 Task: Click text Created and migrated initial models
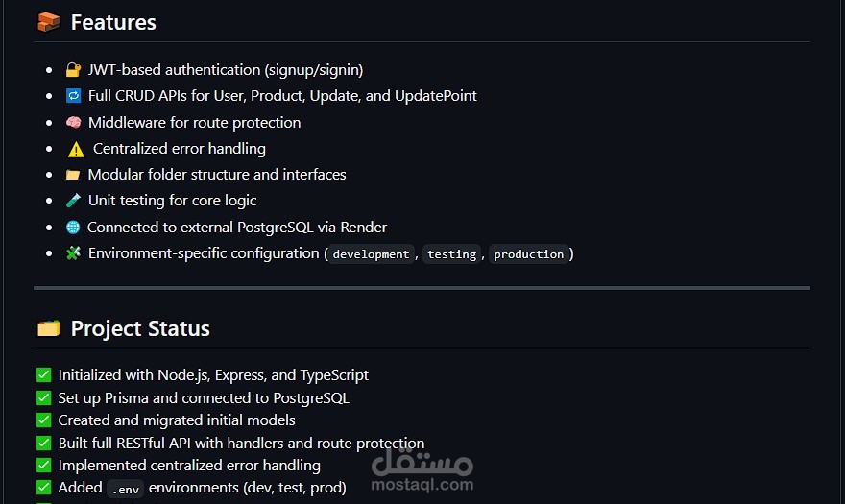click(x=177, y=420)
